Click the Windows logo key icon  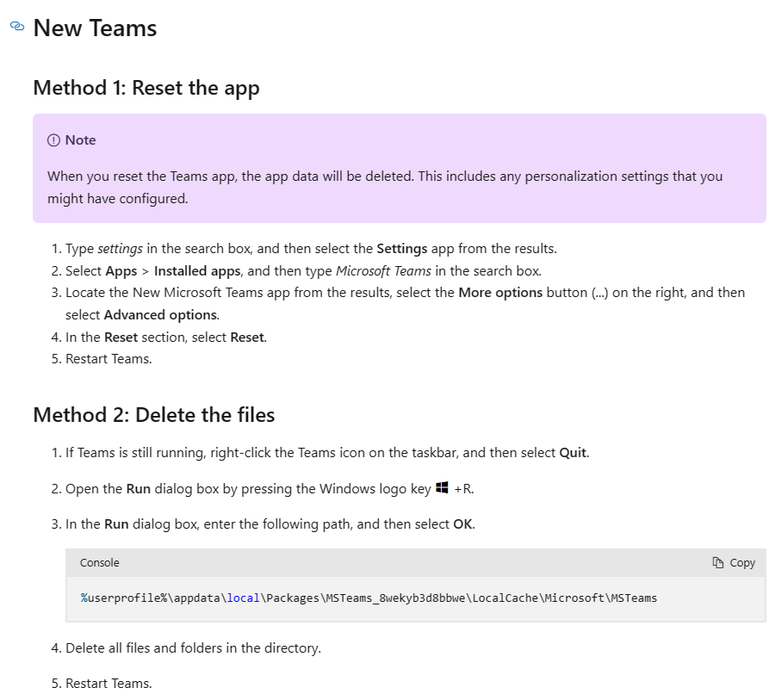point(442,488)
